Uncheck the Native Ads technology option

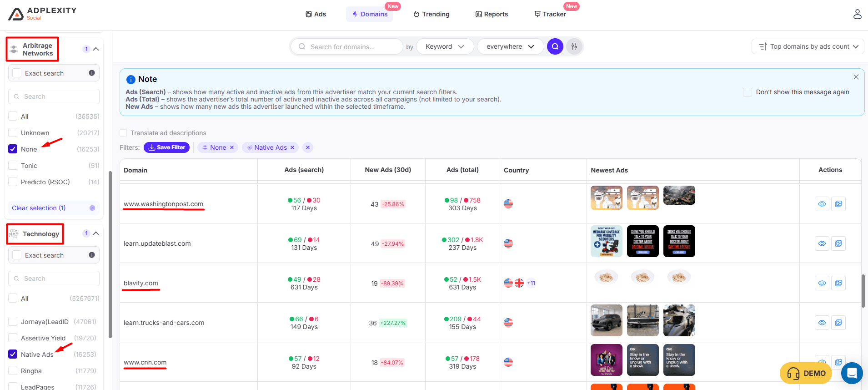13,354
